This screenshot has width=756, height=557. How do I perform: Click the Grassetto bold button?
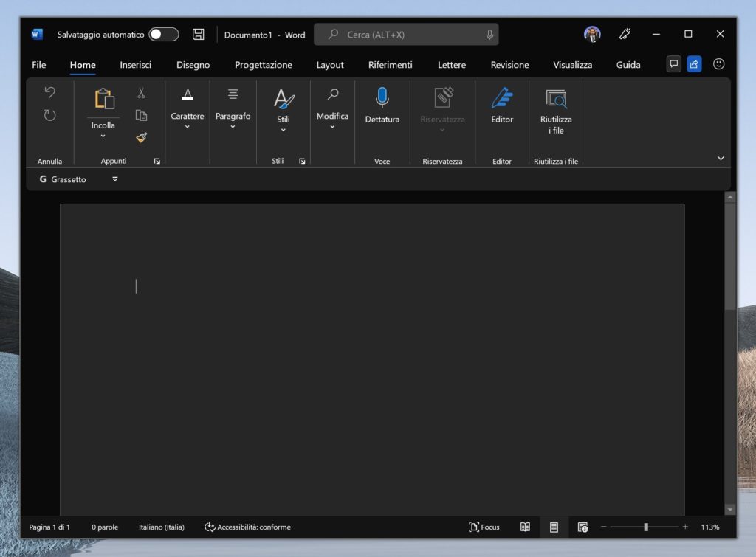63,179
